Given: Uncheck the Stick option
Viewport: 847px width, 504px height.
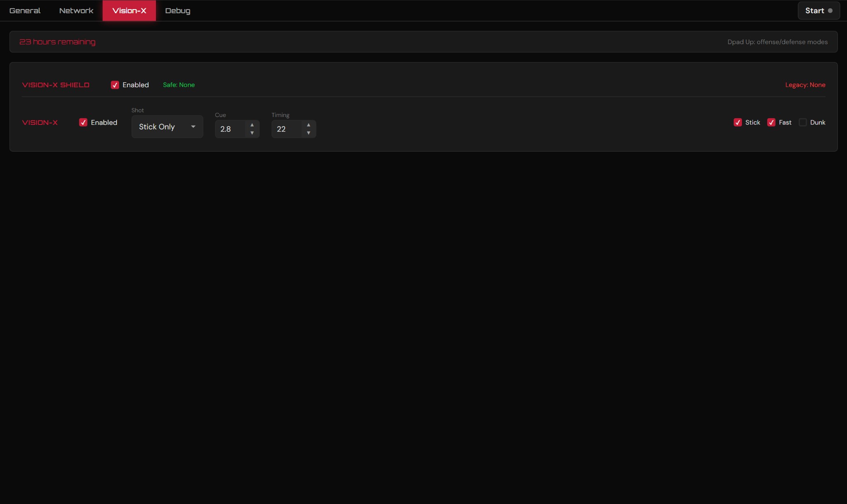Looking at the screenshot, I should (738, 122).
